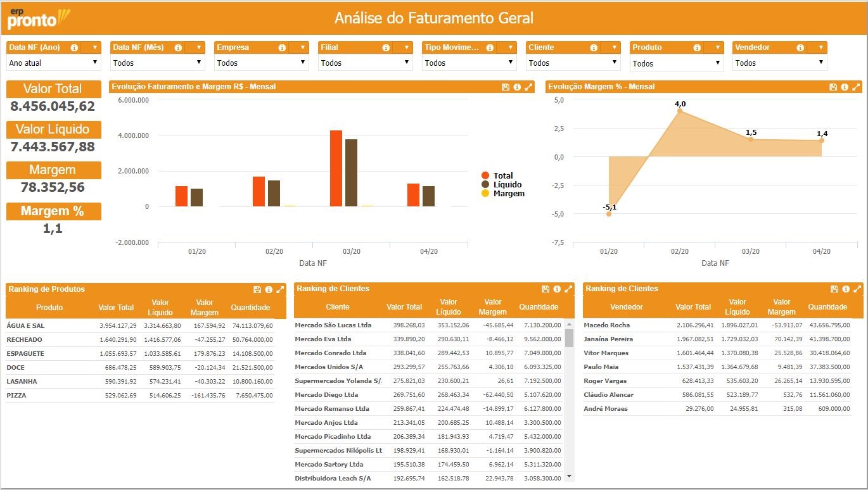Sort by Quantidade column in Vendedor table
Viewport: 868px width, 490px height.
click(827, 307)
